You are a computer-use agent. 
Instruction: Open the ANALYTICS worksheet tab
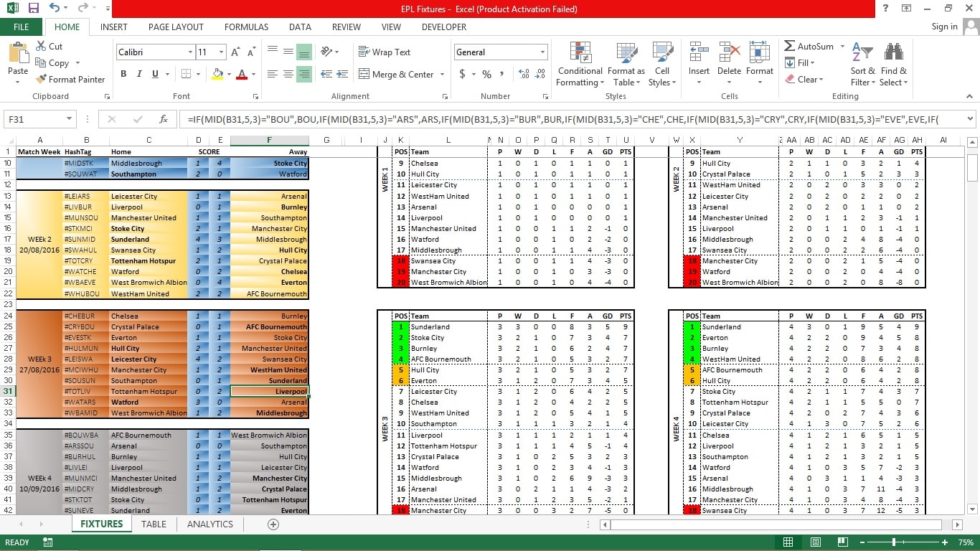click(210, 524)
